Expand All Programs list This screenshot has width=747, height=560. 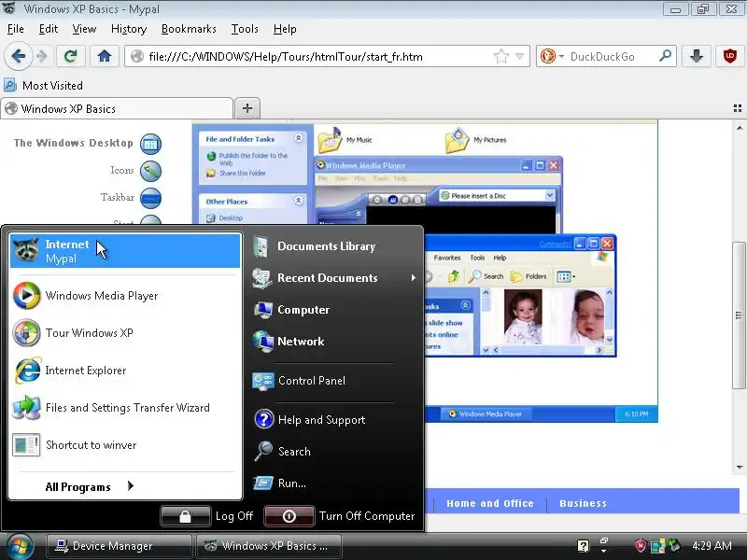(x=90, y=486)
